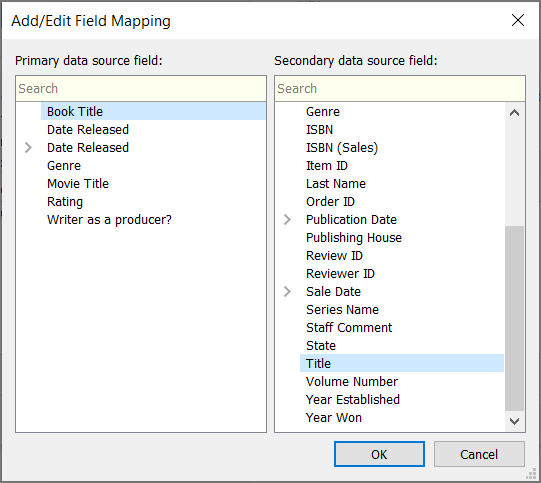Select Genre in the secondary field list

tap(323, 111)
